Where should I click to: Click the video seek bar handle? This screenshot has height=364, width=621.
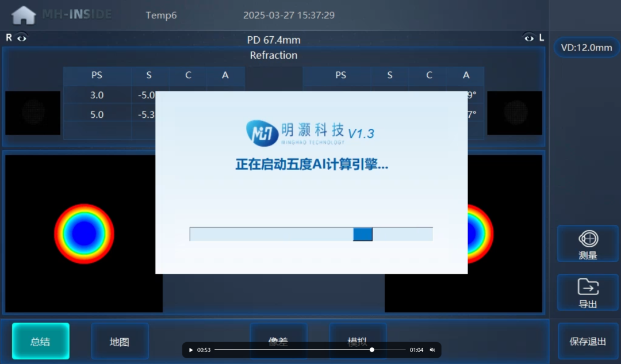(x=371, y=350)
